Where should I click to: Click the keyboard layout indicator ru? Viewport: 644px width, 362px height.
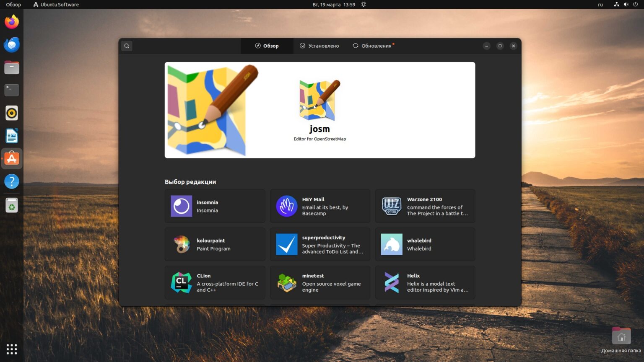(x=600, y=5)
